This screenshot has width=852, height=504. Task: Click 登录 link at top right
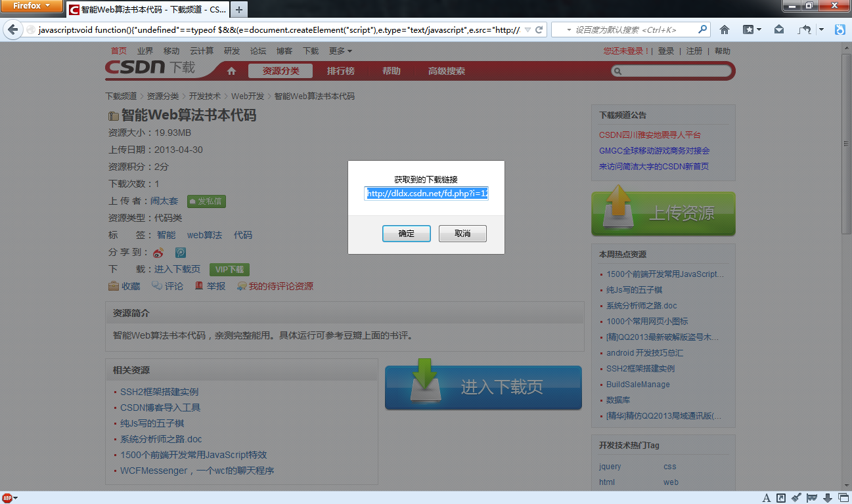[666, 51]
